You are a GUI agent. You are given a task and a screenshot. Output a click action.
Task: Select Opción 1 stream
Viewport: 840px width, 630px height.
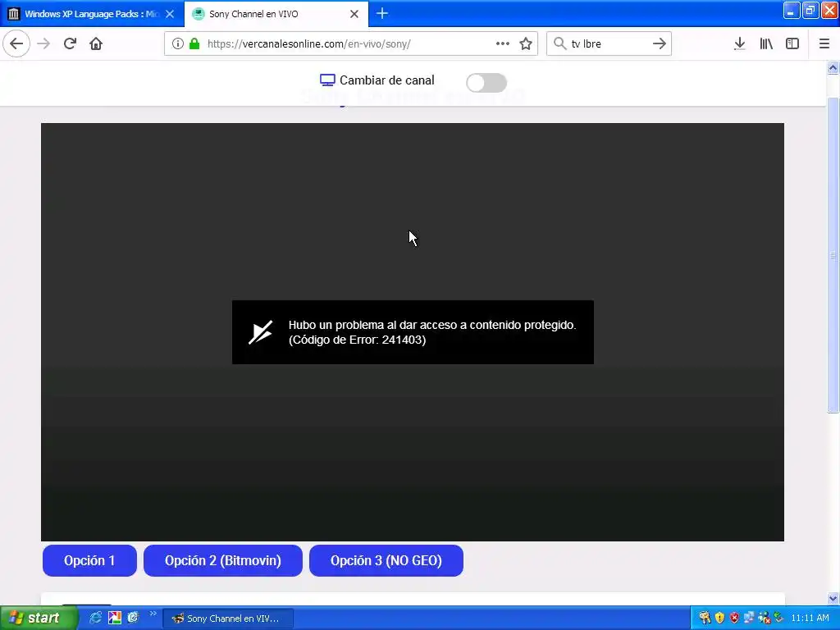click(x=89, y=560)
